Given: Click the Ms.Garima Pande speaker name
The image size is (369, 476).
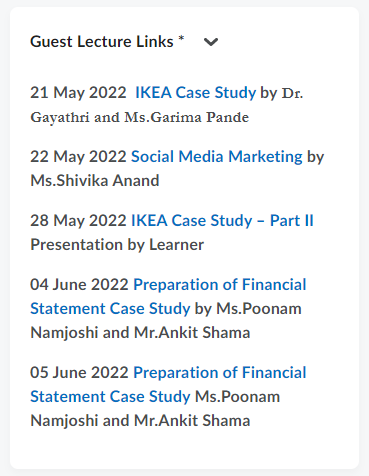Looking at the screenshot, I should pos(187,117).
